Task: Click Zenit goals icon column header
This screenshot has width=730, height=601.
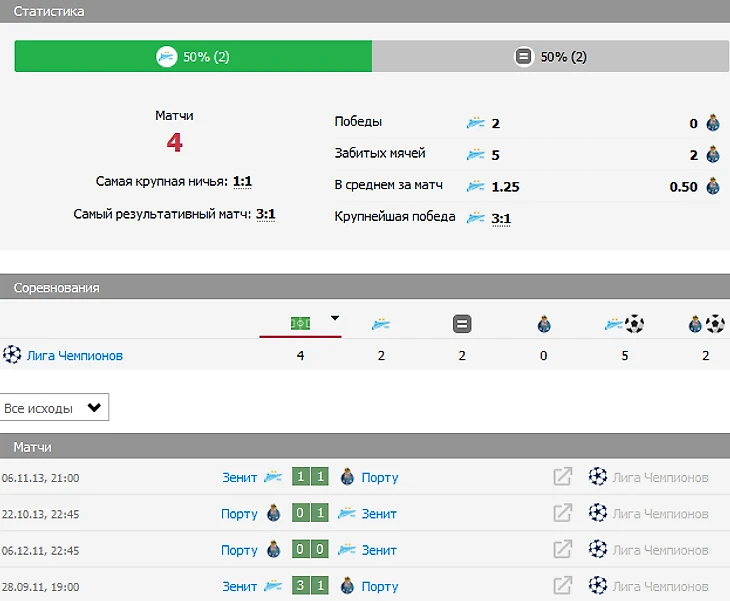Action: [624, 324]
